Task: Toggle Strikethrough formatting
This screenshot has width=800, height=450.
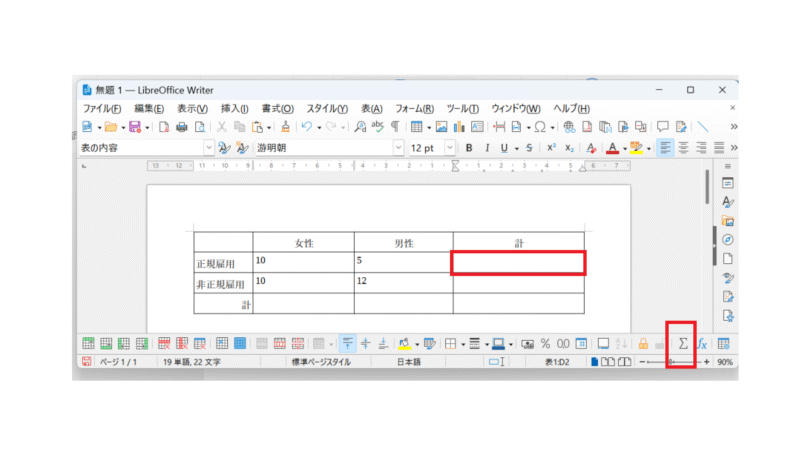Action: (529, 148)
